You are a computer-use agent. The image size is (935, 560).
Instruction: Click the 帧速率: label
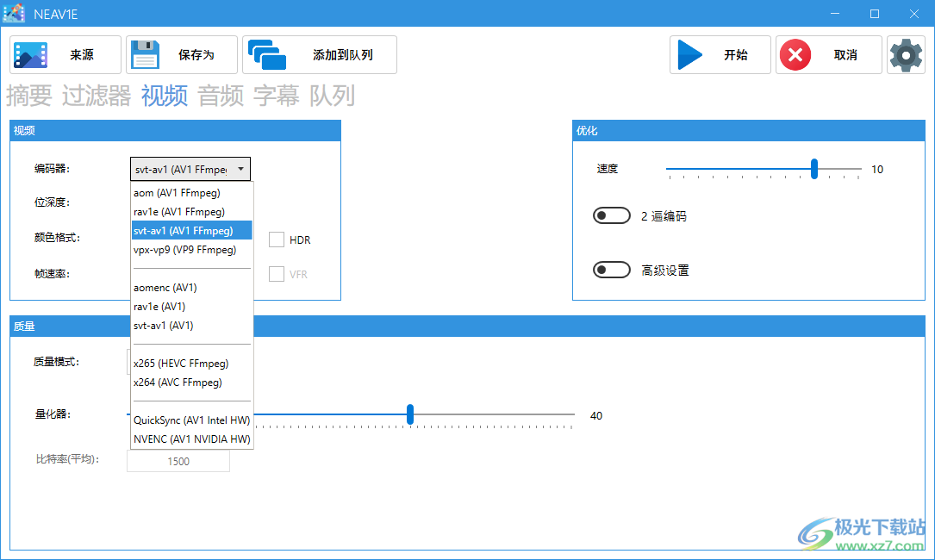point(53,274)
